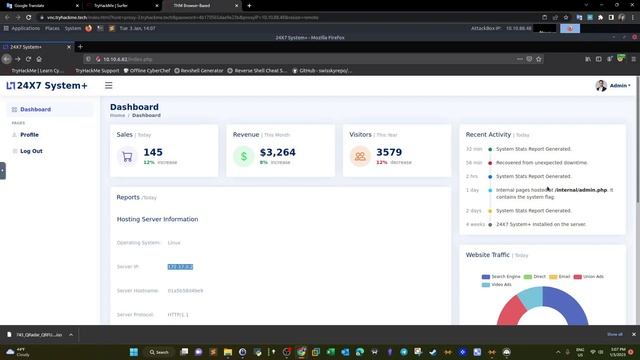This screenshot has height=360, width=640.
Task: Open Reverse Shell Cheat Sheet bookmark
Action: pyautogui.click(x=257, y=71)
